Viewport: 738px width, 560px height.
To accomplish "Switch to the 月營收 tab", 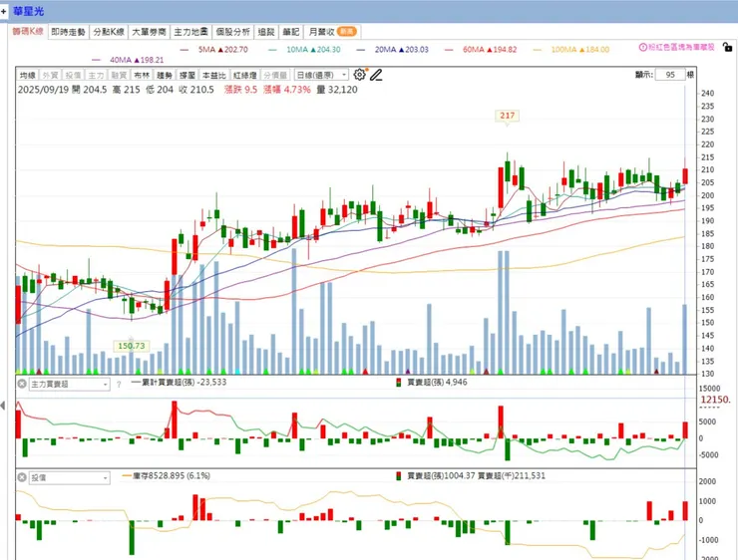I will coord(332,32).
